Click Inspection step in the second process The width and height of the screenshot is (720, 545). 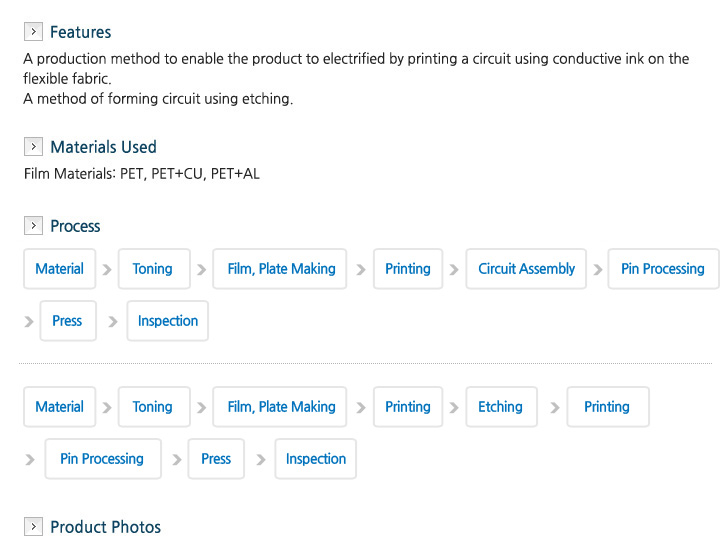315,459
